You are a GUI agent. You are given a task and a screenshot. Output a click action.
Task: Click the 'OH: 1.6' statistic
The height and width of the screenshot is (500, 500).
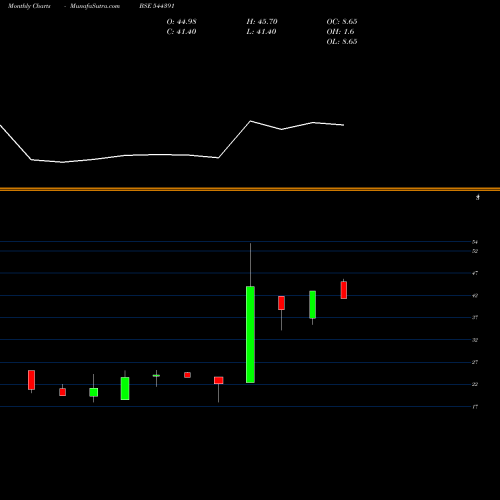click(340, 32)
